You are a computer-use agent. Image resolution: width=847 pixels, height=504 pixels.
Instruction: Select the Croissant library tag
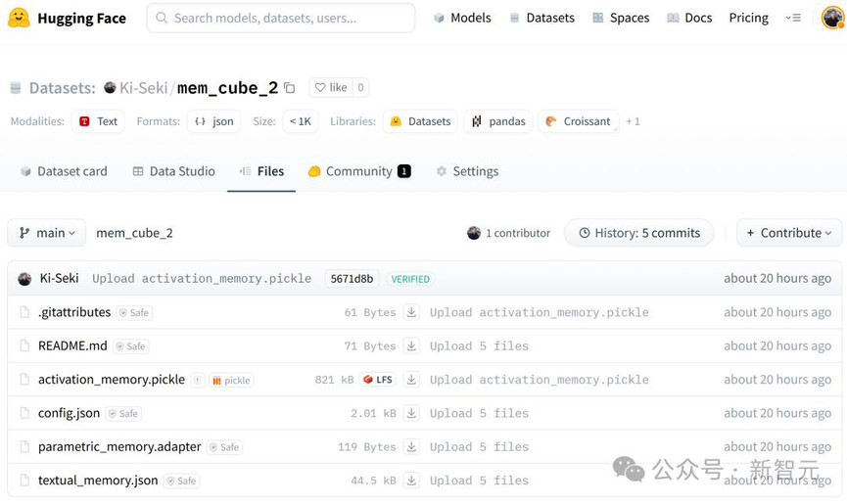[x=578, y=121]
